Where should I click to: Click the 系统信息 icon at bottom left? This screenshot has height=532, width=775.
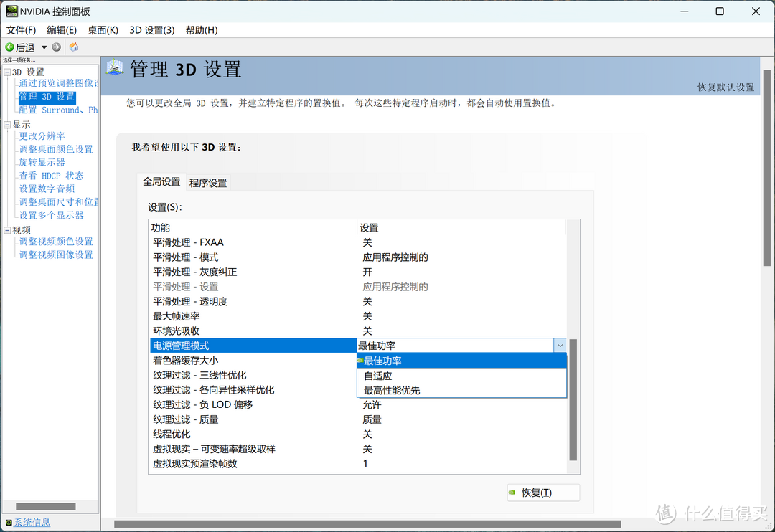(x=9, y=522)
